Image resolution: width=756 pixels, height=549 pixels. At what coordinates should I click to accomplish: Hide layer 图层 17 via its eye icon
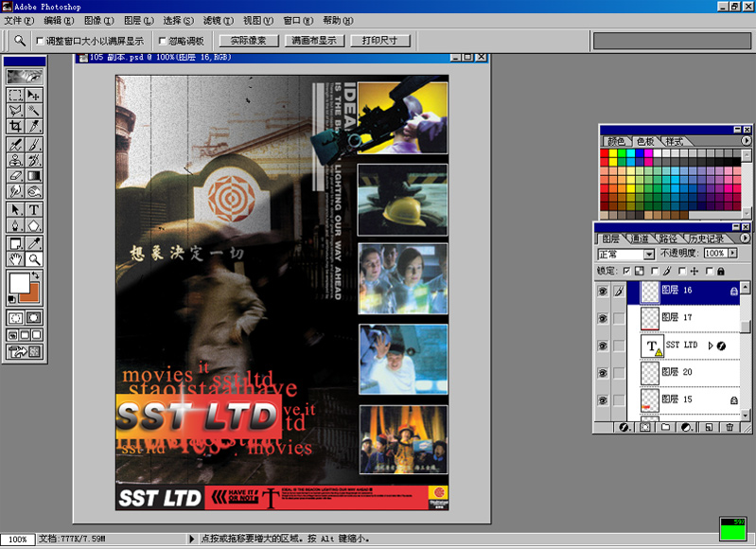coord(603,318)
